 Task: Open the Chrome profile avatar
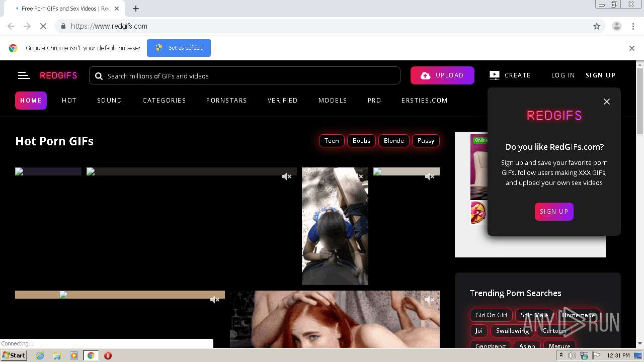pos(617,26)
